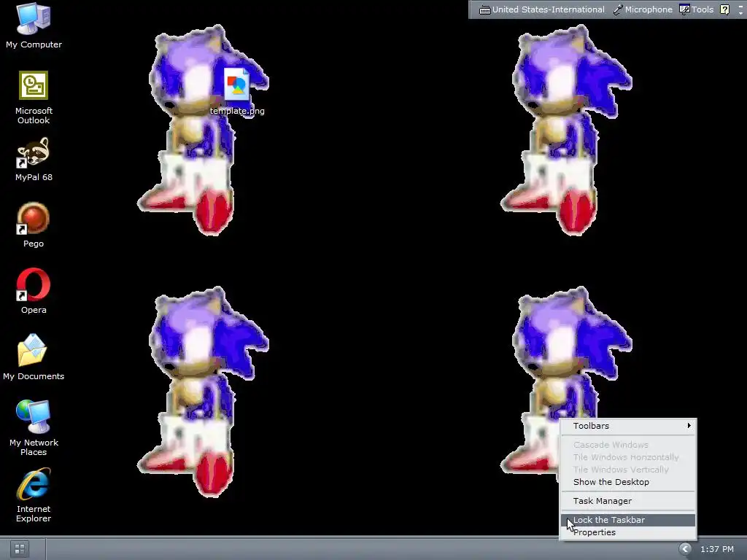Click the template.png file name label

click(x=237, y=111)
